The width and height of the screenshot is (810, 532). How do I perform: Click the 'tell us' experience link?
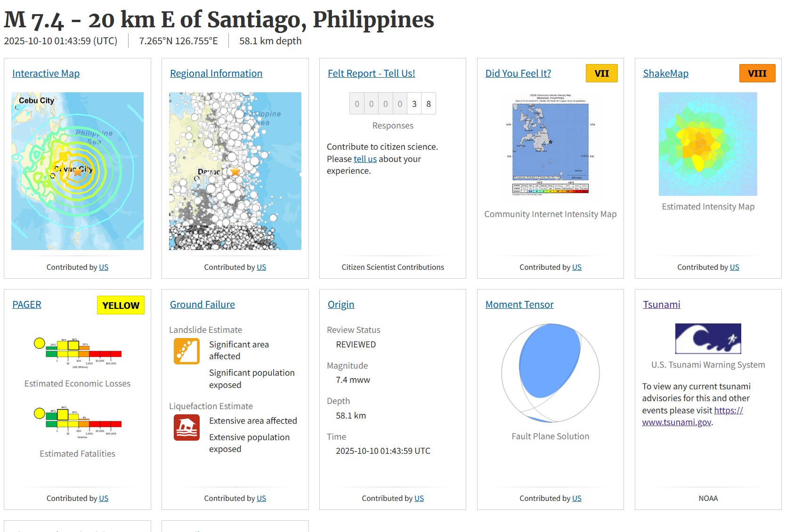tap(365, 159)
